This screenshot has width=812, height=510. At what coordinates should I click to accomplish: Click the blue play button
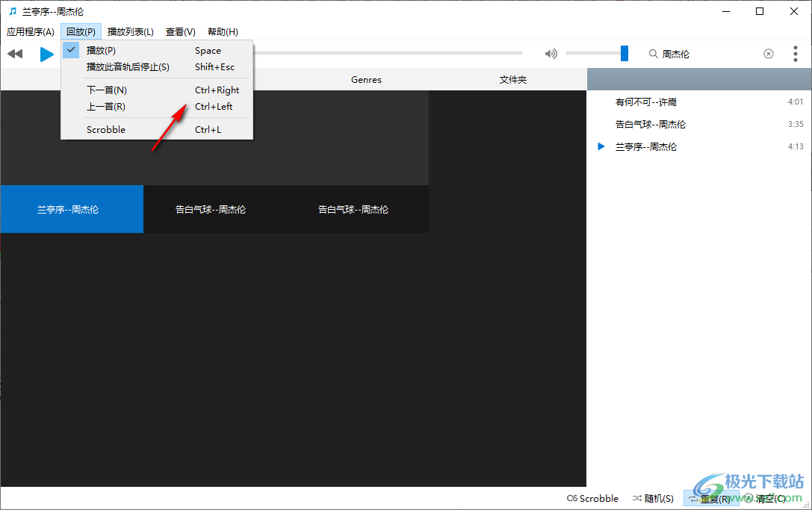(x=46, y=54)
